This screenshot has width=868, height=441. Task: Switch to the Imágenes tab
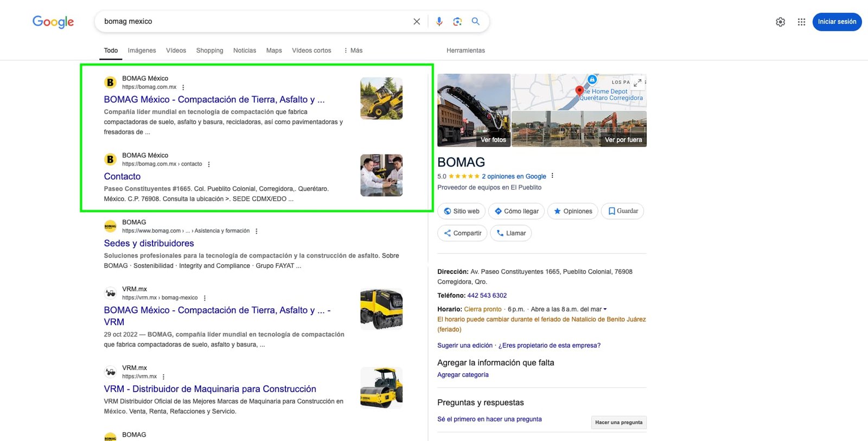[142, 50]
